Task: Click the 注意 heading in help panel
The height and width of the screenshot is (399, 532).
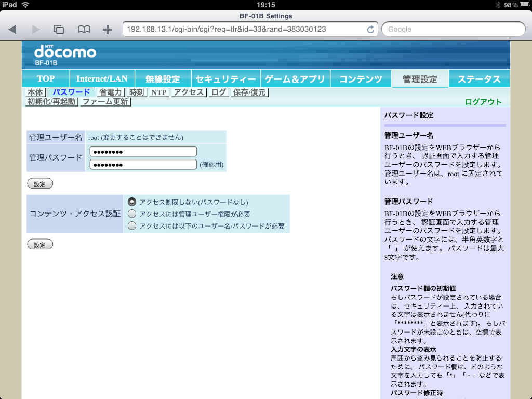Action: click(x=397, y=276)
